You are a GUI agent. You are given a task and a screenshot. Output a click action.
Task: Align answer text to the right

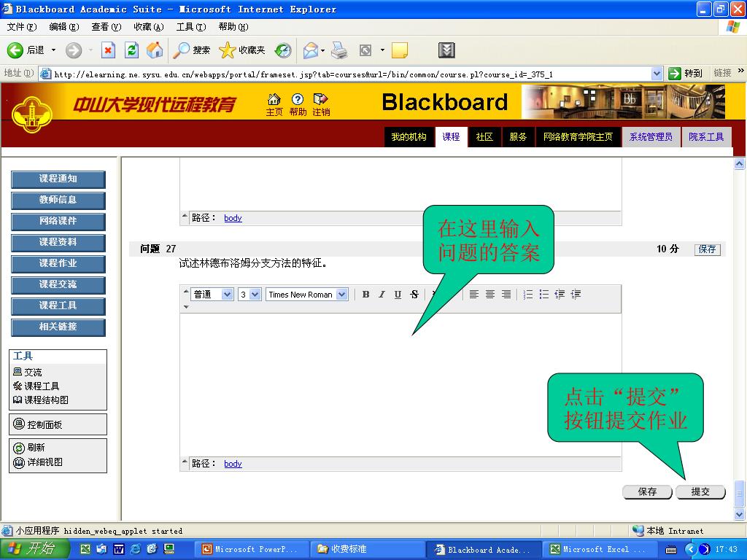click(x=506, y=295)
